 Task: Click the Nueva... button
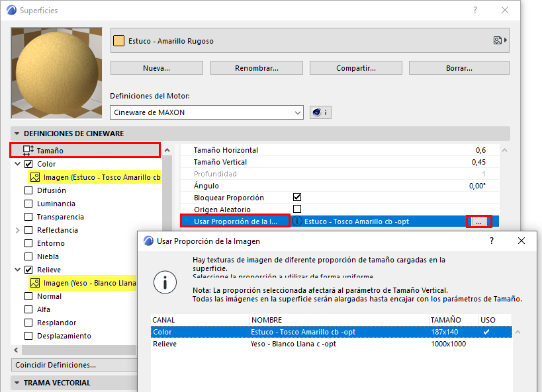click(157, 67)
